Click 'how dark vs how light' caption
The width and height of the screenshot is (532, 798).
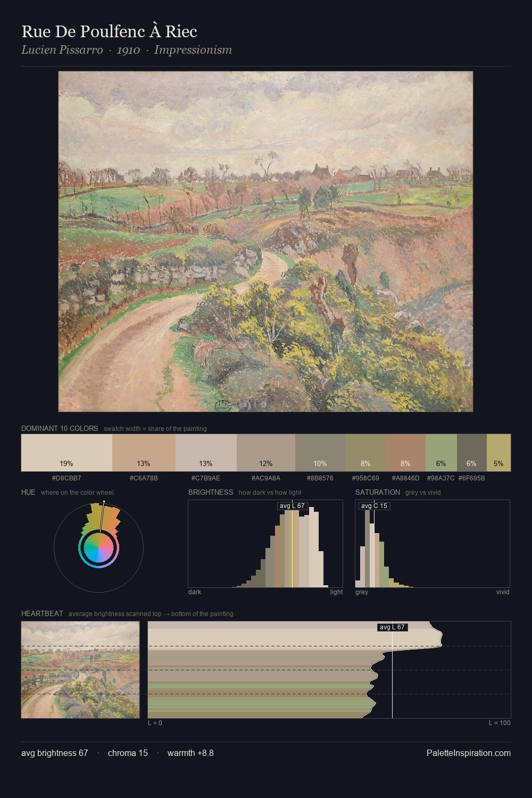pos(270,493)
